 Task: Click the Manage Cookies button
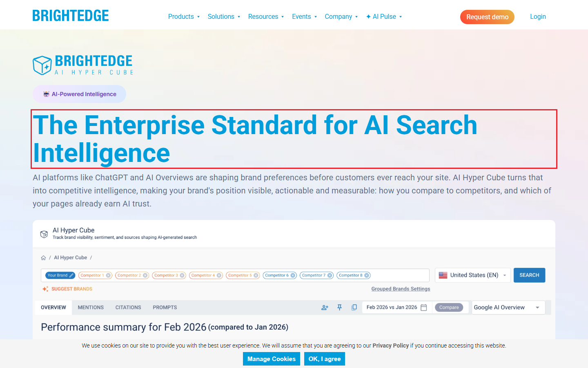[272, 359]
